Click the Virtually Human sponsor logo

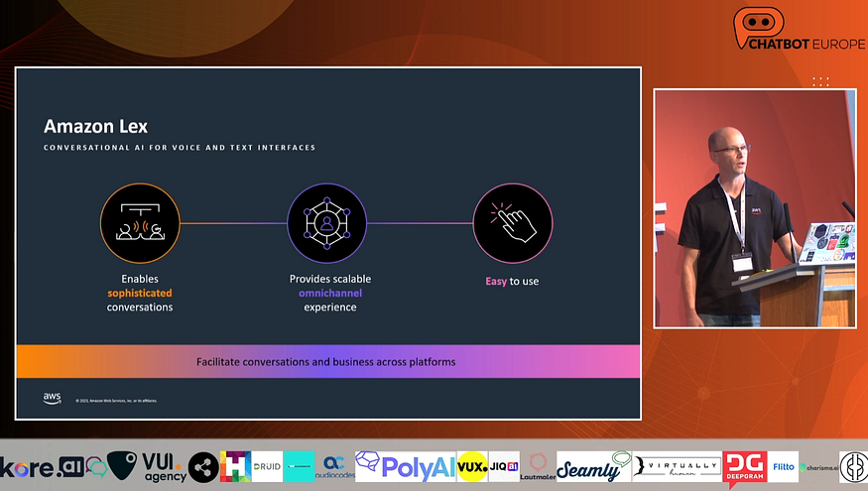click(x=677, y=466)
